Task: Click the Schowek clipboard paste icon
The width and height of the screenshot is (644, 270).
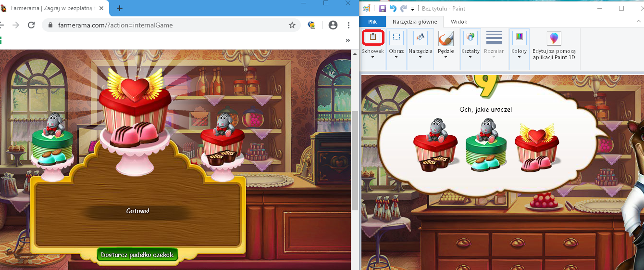Action: point(372,38)
